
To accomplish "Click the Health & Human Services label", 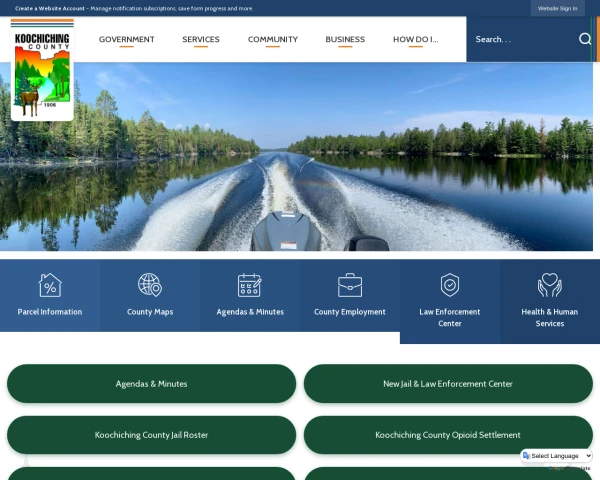I will point(549,318).
